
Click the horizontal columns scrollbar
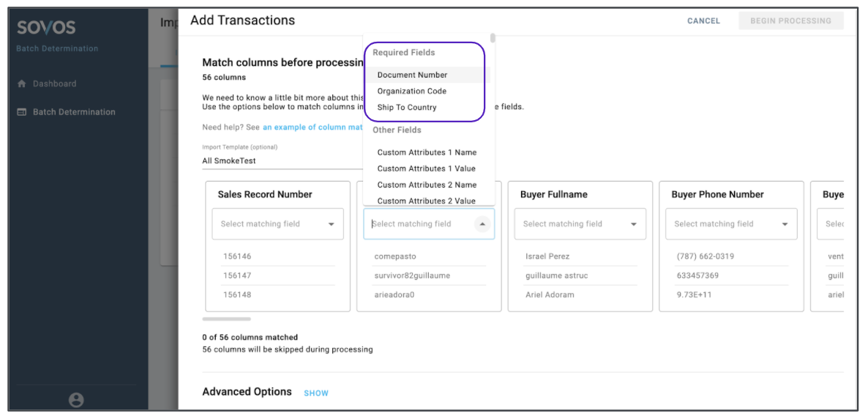point(227,319)
